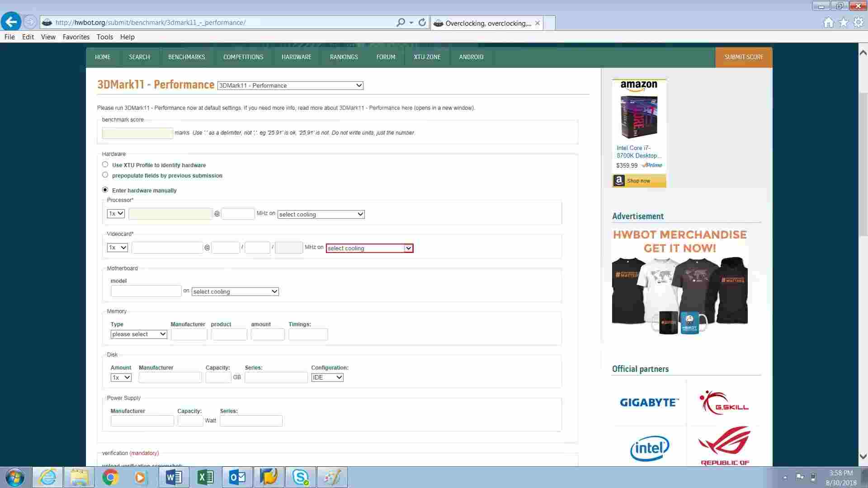Screen dimensions: 868x488
Task: Select Use XTU Profile to identify hardware
Action: point(105,164)
